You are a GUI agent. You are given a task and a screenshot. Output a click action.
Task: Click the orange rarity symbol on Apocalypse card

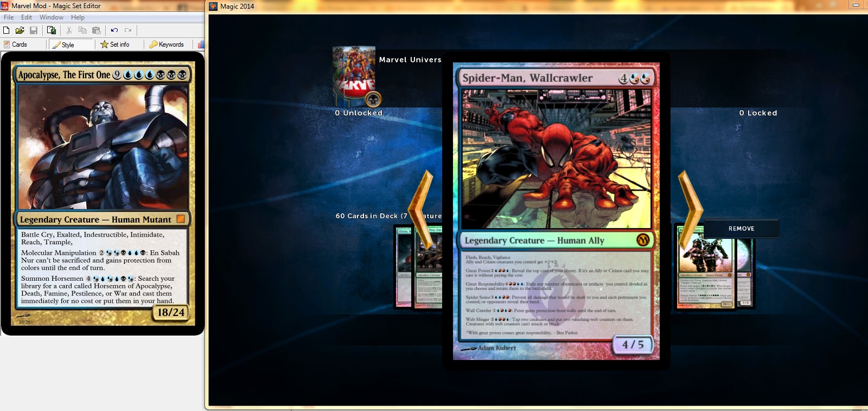tap(181, 219)
